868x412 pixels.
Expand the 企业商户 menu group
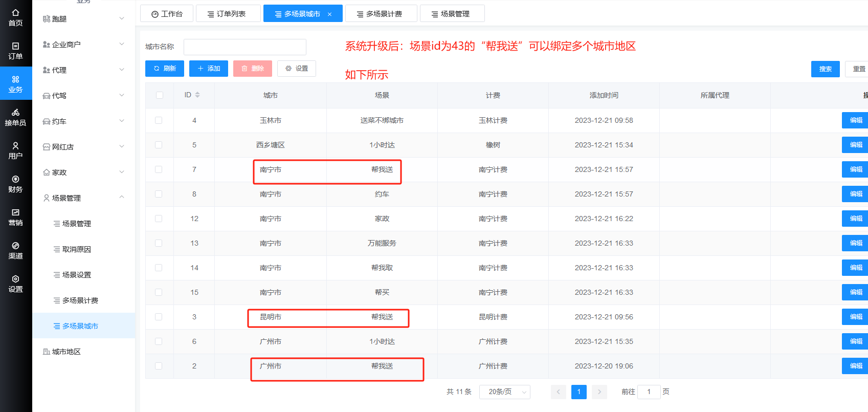pos(84,45)
